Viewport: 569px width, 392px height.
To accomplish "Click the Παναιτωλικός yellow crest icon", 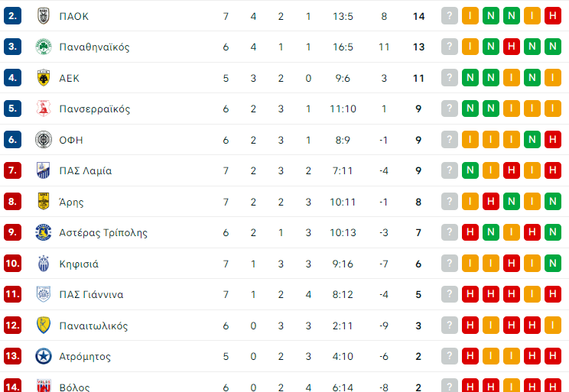I will click(x=43, y=326).
